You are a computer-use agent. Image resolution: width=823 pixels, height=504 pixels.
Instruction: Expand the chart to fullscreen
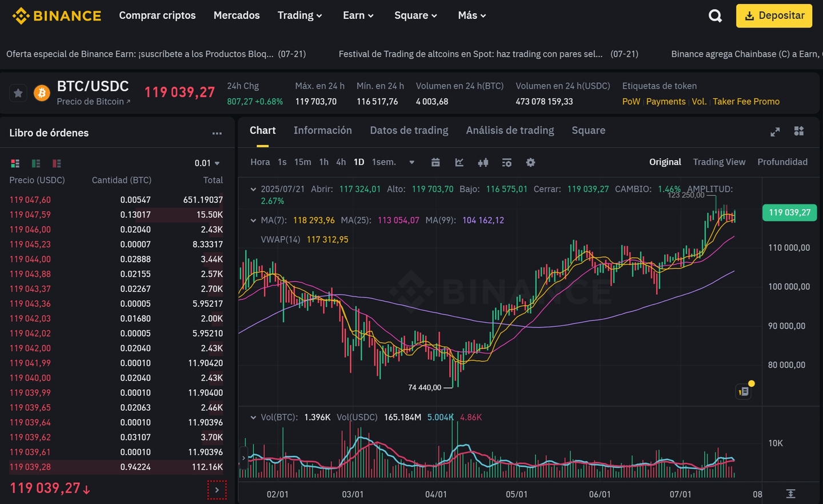point(775,131)
